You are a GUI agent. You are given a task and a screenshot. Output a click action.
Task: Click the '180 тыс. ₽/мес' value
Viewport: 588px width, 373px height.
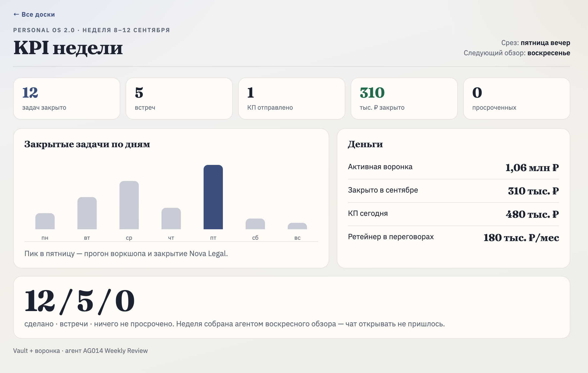pos(521,238)
